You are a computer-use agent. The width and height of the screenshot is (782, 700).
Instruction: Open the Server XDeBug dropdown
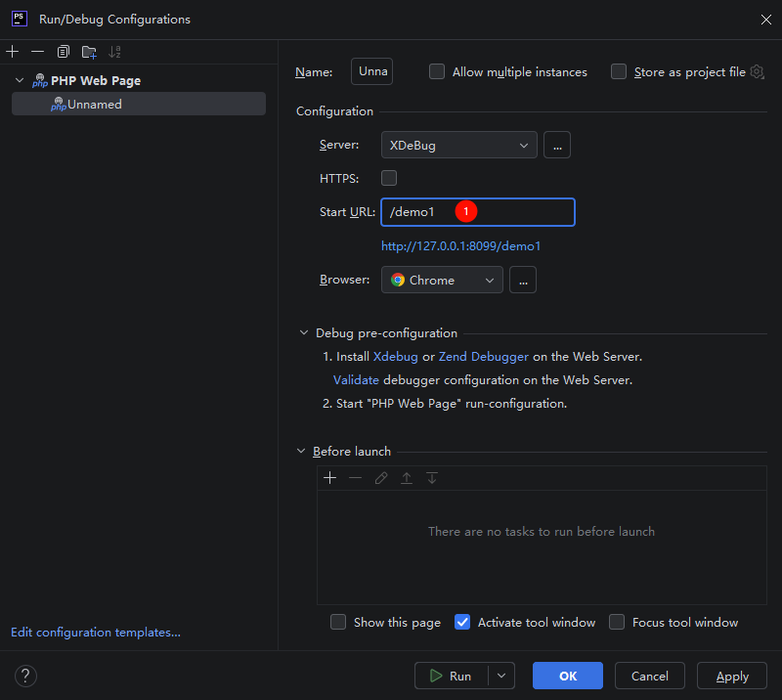(458, 146)
